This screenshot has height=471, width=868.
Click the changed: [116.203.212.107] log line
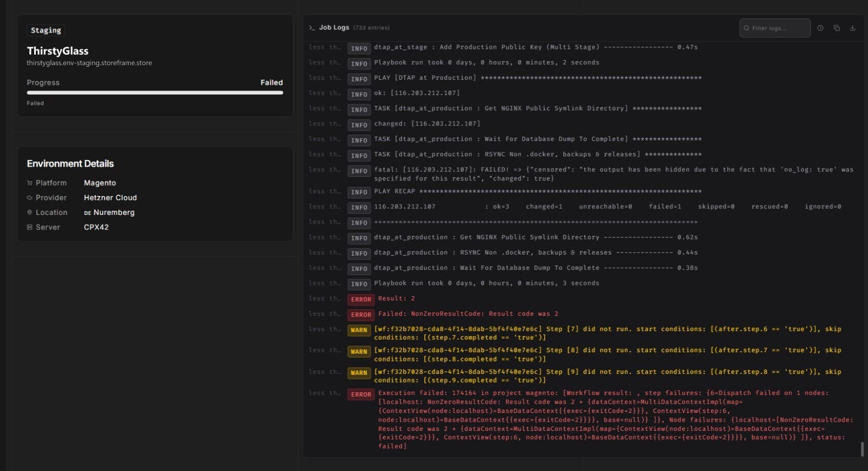coord(427,124)
